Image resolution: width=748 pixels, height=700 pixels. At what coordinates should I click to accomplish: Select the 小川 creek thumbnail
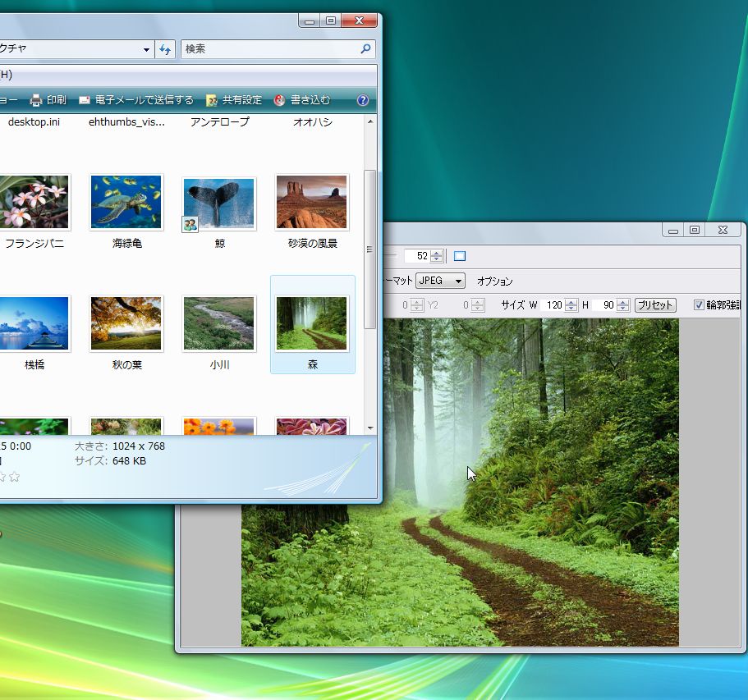(219, 324)
